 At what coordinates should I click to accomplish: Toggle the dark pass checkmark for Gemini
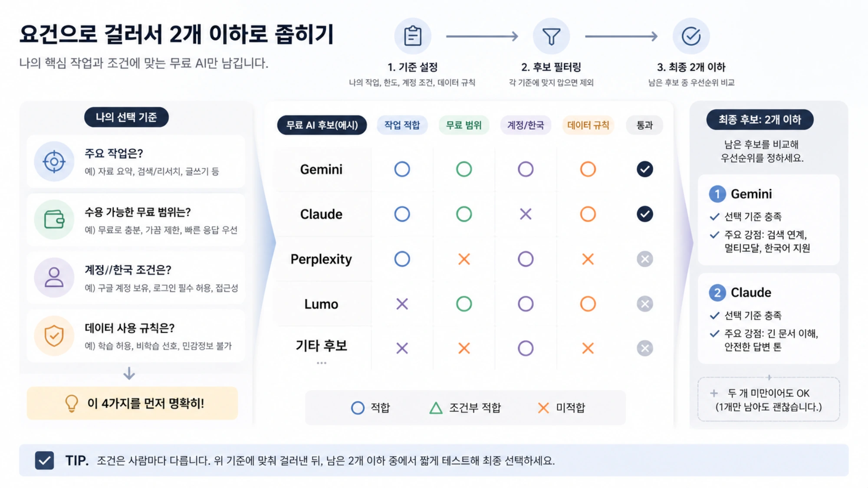(x=644, y=169)
